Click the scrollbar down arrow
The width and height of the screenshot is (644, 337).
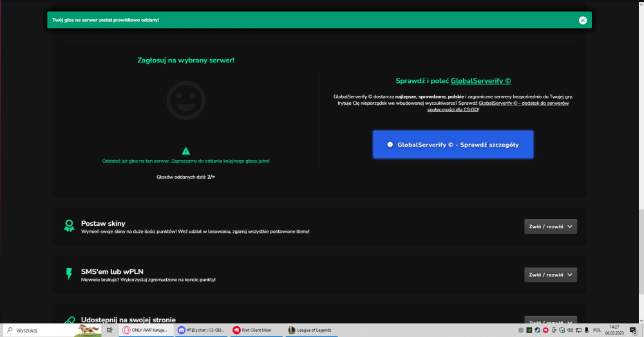point(641,321)
